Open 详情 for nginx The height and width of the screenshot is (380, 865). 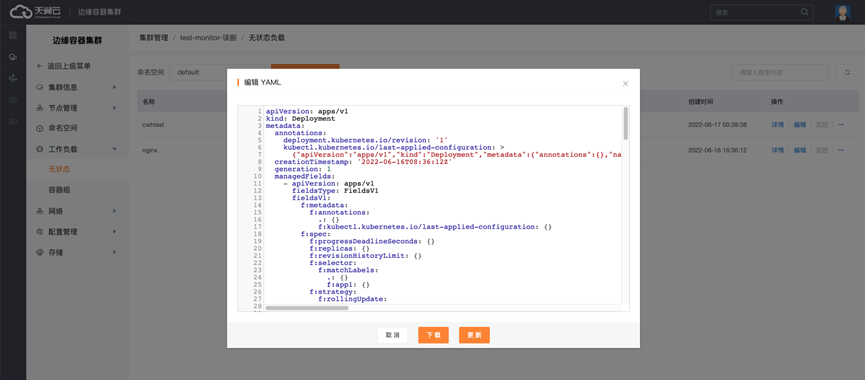777,150
